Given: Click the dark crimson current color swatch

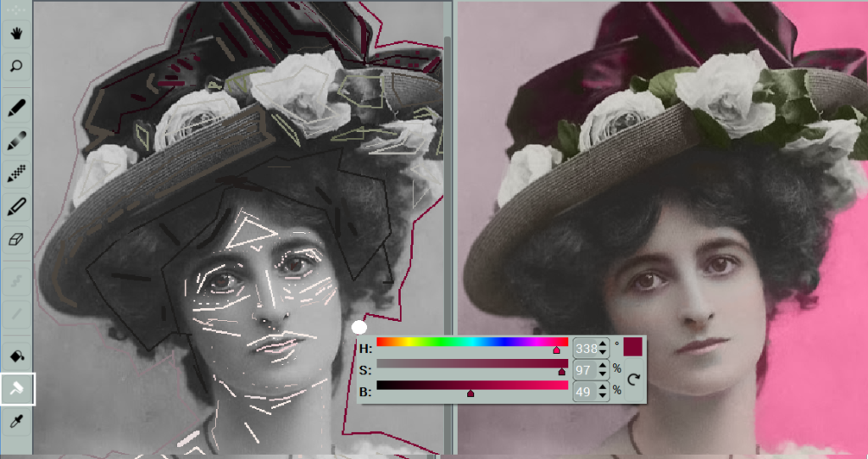Looking at the screenshot, I should pyautogui.click(x=632, y=346).
